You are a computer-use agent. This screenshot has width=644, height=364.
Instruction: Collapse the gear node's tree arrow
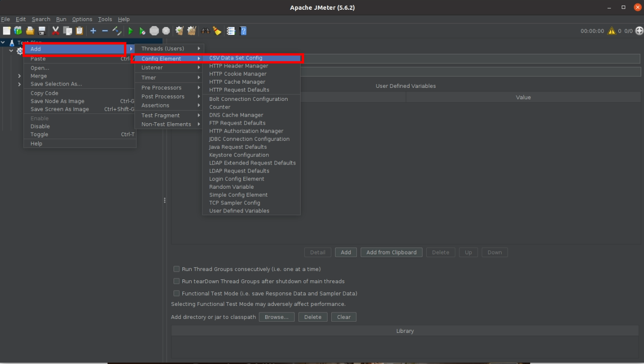click(11, 51)
